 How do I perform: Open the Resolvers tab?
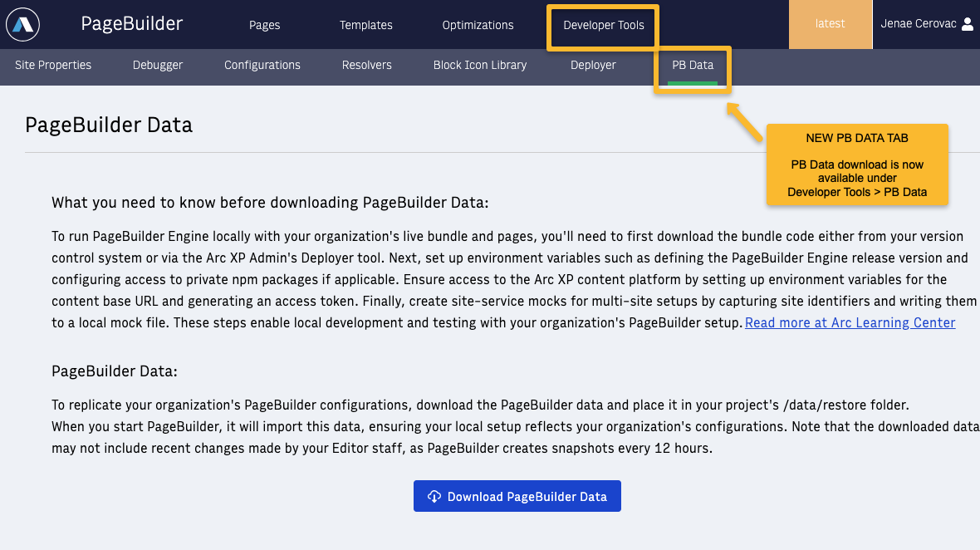click(367, 65)
